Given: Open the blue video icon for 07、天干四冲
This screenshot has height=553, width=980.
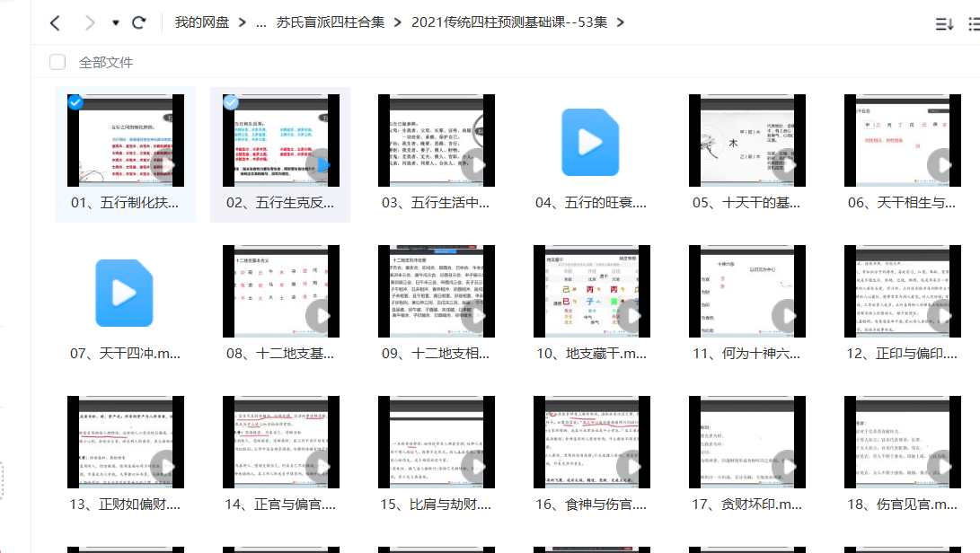Looking at the screenshot, I should click(x=125, y=293).
